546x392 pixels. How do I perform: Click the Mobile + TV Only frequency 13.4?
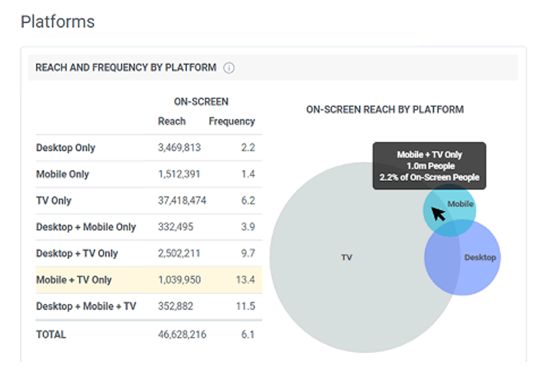coord(244,280)
